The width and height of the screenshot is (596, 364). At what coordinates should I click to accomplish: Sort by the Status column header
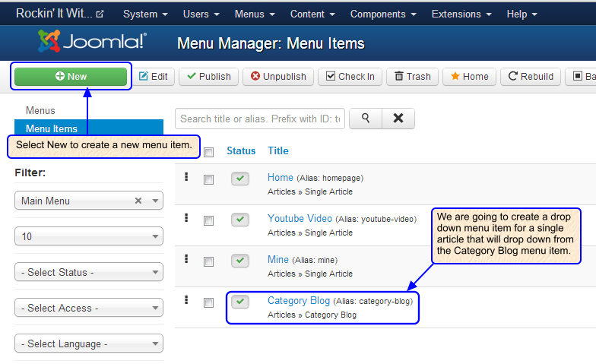click(x=241, y=150)
